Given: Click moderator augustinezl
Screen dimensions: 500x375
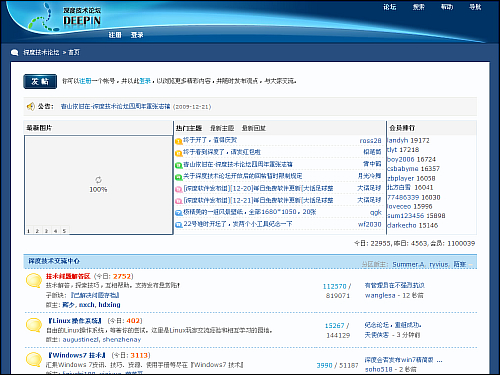Looking at the screenshot, I should click(81, 339).
